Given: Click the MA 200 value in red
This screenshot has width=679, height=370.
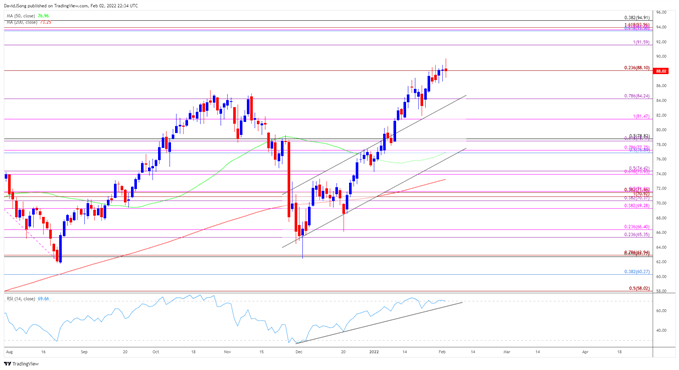Looking at the screenshot, I should [45, 22].
